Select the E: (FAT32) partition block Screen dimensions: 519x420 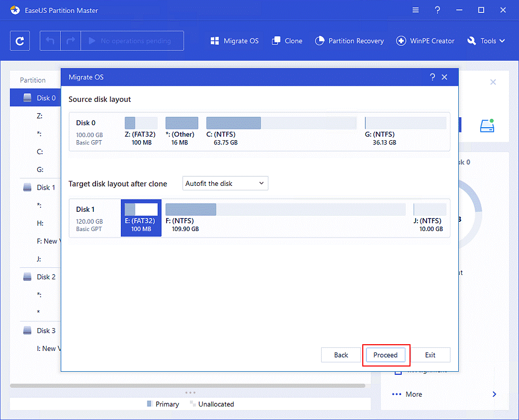point(141,218)
